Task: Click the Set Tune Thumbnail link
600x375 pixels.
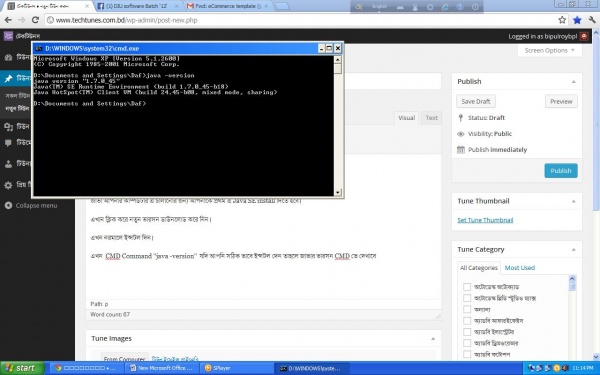Action: click(485, 220)
